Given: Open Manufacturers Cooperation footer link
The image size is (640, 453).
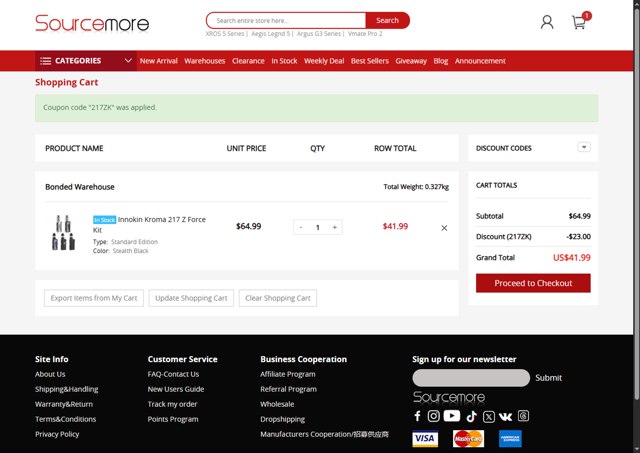Looking at the screenshot, I should point(324,434).
